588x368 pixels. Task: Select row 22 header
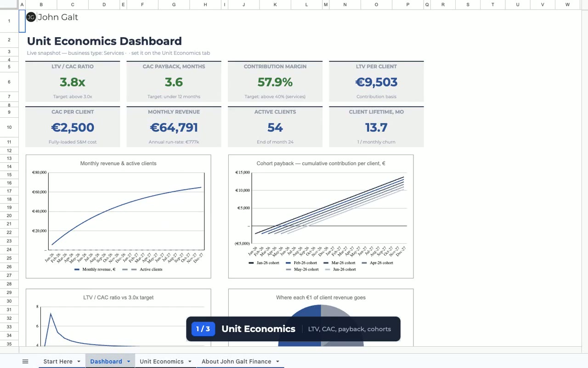coord(9,232)
